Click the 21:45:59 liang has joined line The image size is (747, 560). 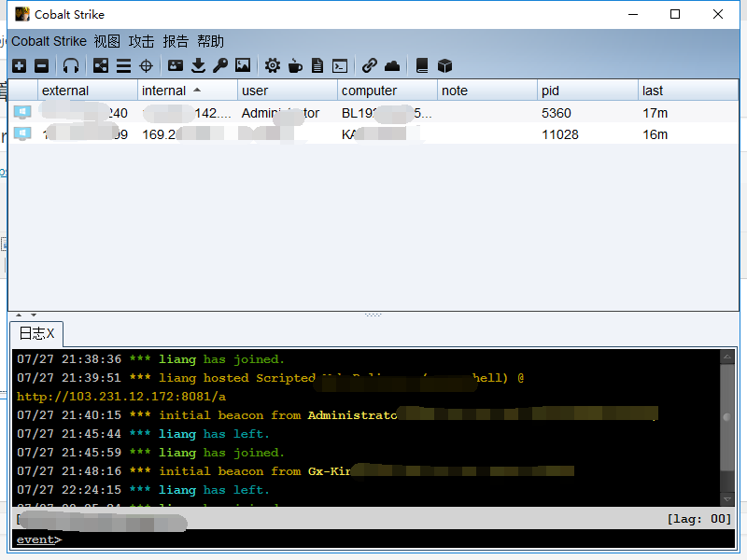click(150, 453)
